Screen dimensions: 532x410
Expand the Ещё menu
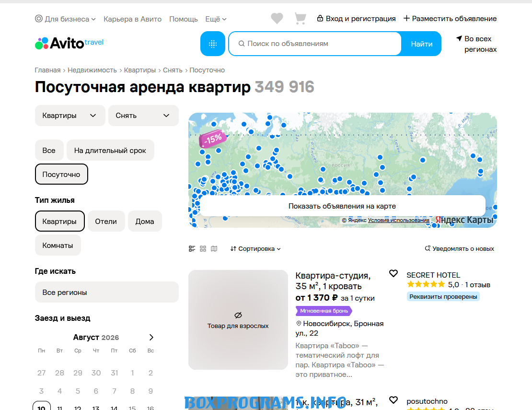pos(216,19)
